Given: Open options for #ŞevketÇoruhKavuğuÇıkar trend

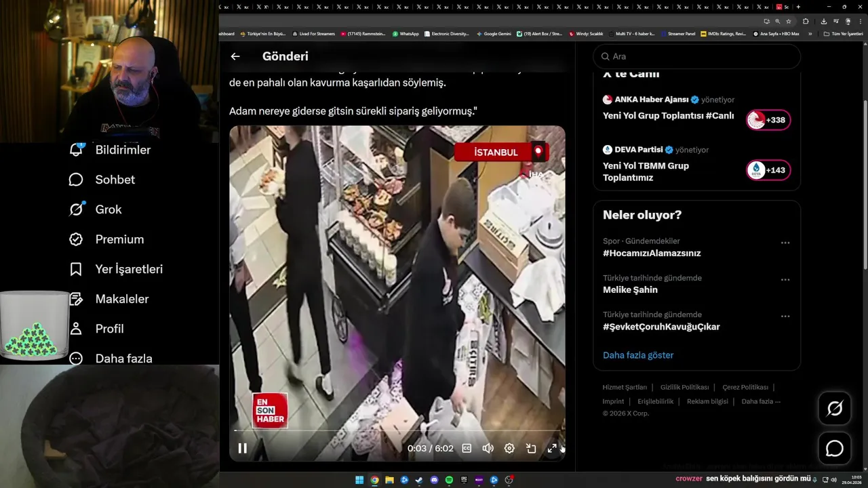Looking at the screenshot, I should (785, 316).
